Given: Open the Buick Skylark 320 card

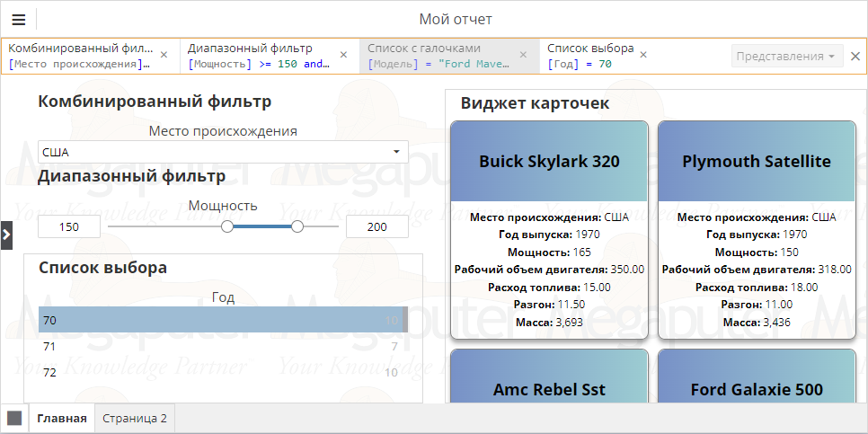Looking at the screenshot, I should pos(549,230).
